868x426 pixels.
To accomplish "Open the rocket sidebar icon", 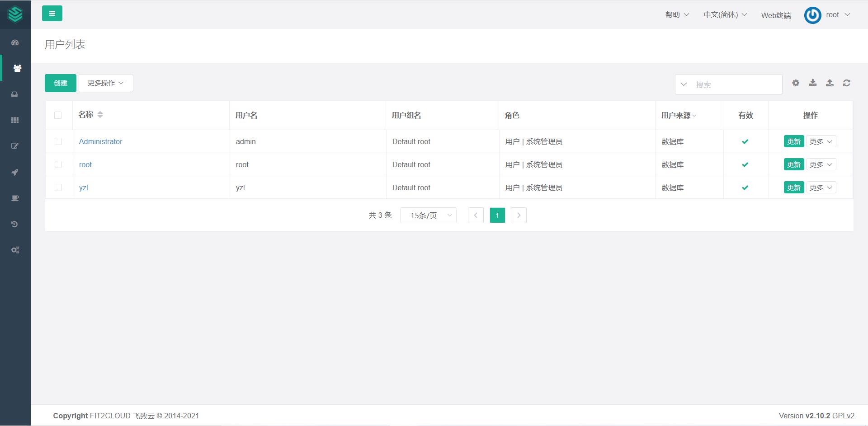I will [x=15, y=172].
